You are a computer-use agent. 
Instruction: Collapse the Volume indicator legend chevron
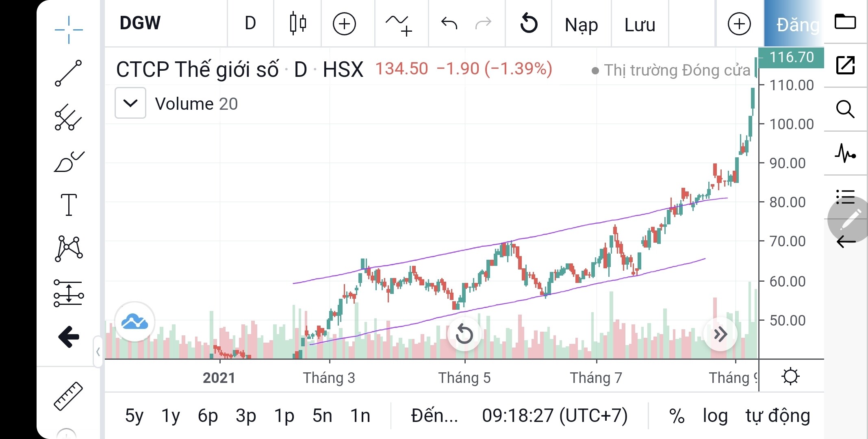[130, 103]
